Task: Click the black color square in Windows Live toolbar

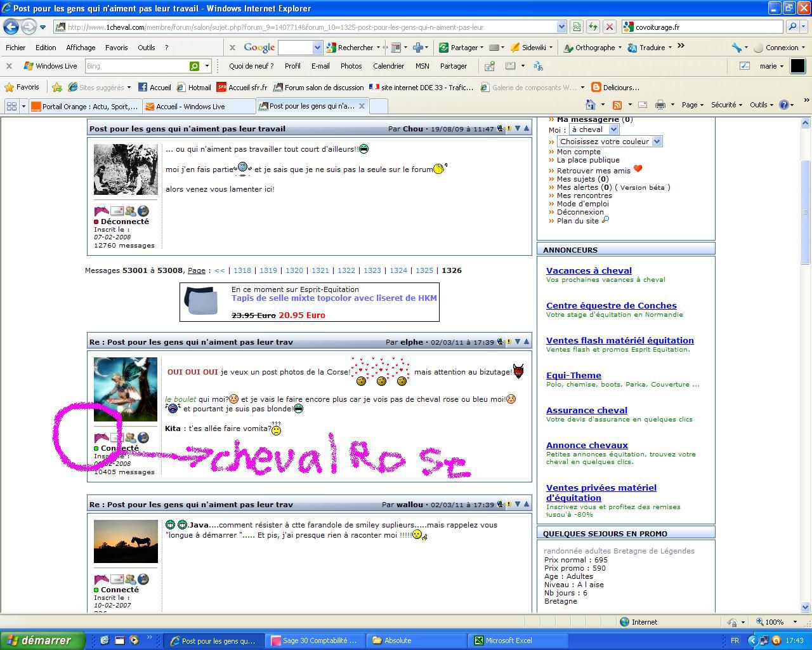Action: pos(797,66)
